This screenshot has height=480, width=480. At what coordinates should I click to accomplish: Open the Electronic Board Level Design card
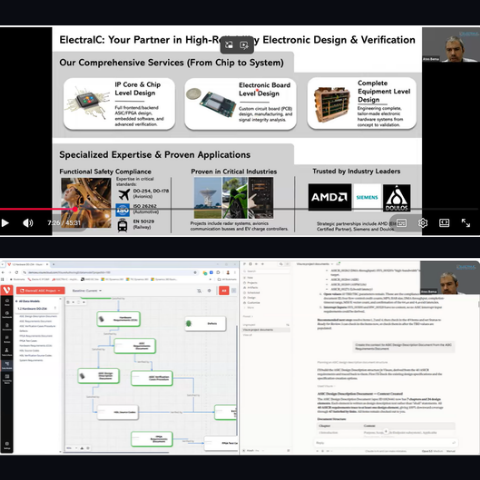click(x=240, y=104)
